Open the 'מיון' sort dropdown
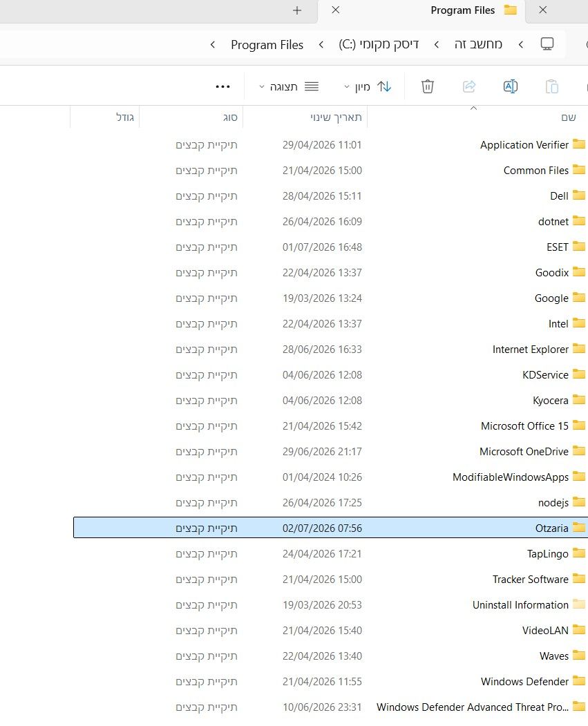The image size is (588, 726). tap(368, 86)
